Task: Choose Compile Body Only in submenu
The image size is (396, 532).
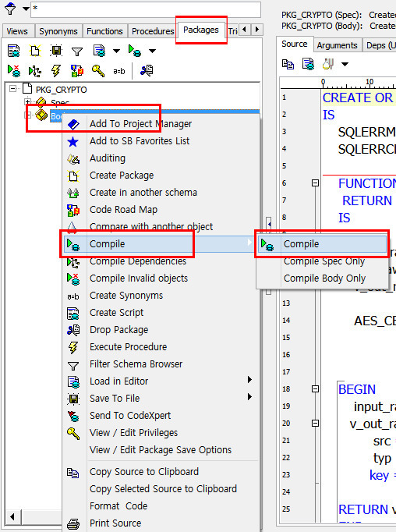Action: [x=324, y=278]
